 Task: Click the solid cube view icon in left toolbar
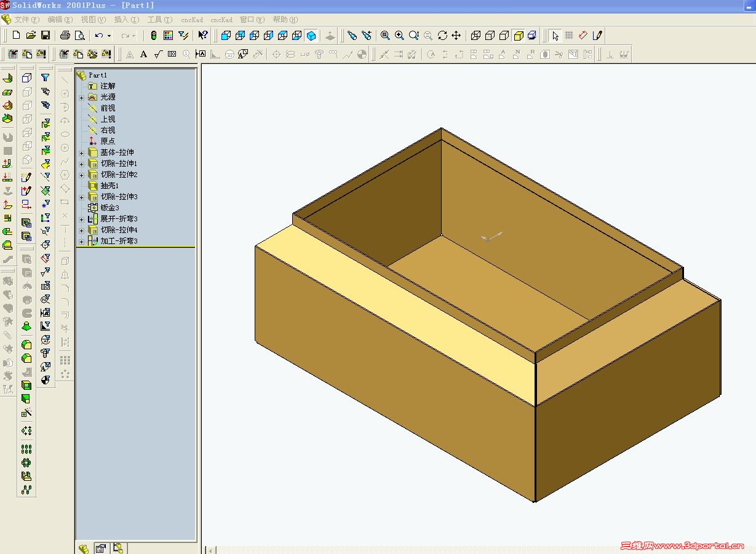tap(26, 78)
